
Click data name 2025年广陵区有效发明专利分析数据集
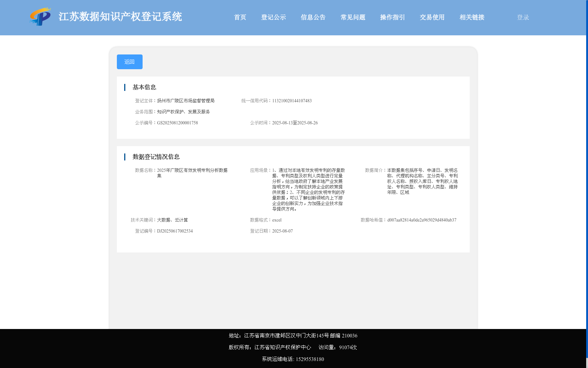click(192, 173)
